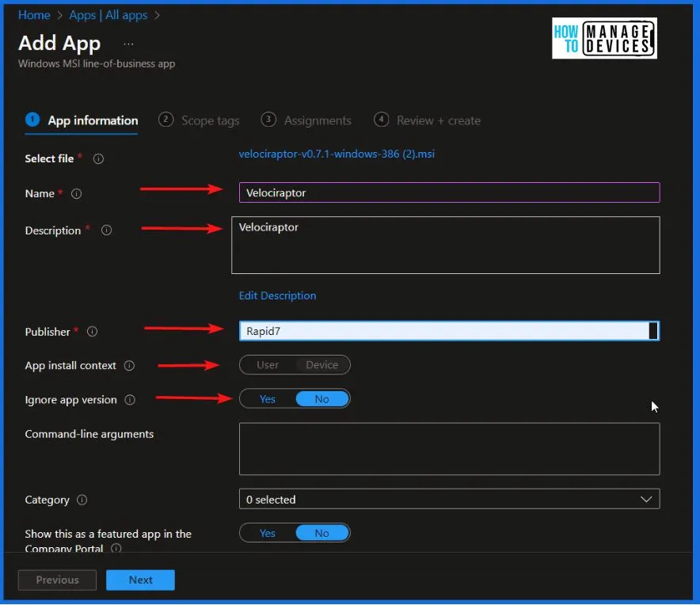Select Device as app install context
Image resolution: width=700 pixels, height=605 pixels.
321,365
